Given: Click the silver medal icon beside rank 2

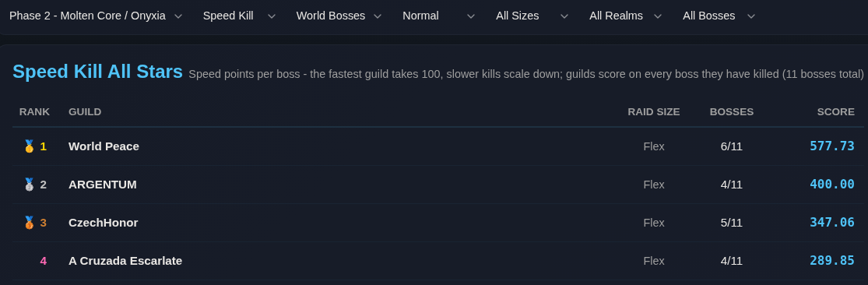Looking at the screenshot, I should tap(30, 185).
